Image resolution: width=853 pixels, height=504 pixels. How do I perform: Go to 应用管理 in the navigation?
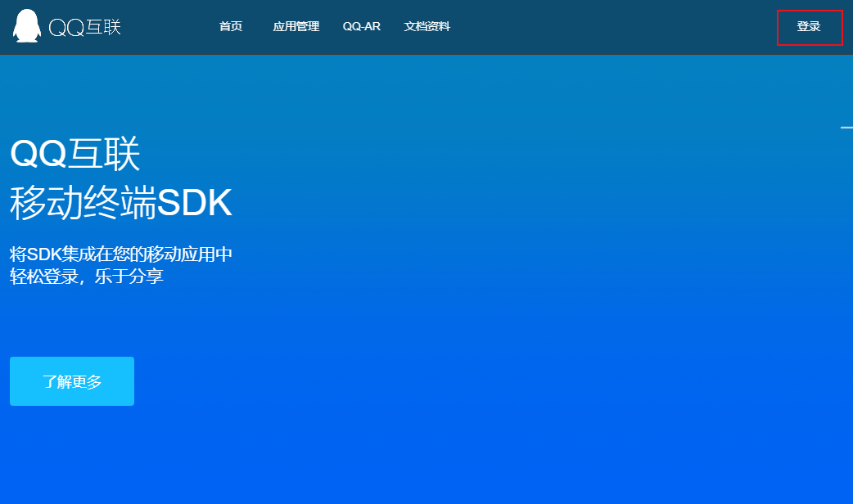pos(296,26)
